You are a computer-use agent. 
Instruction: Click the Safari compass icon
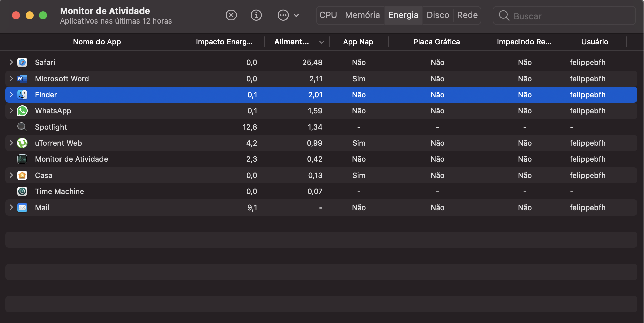coord(22,62)
